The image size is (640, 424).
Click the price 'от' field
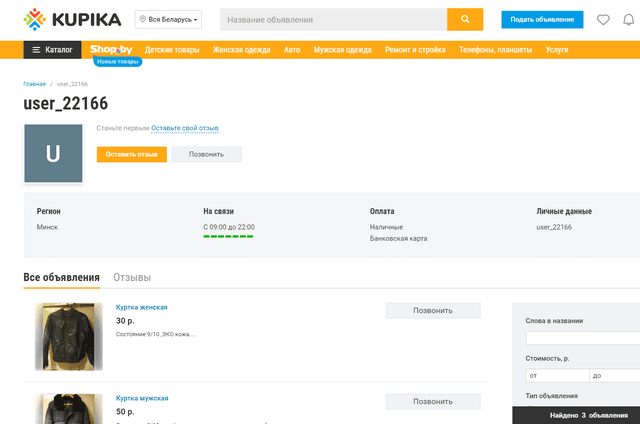558,375
